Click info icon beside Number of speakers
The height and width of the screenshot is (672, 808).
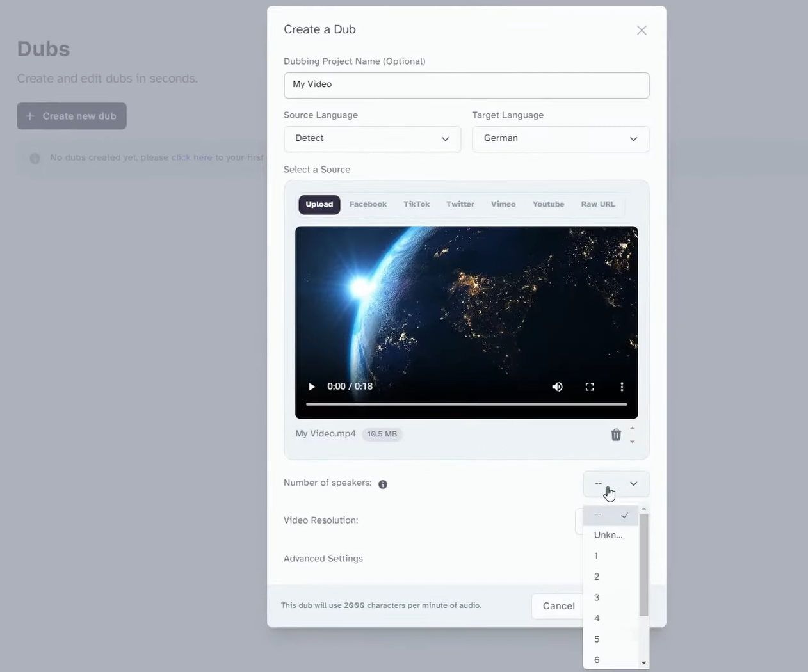point(383,484)
